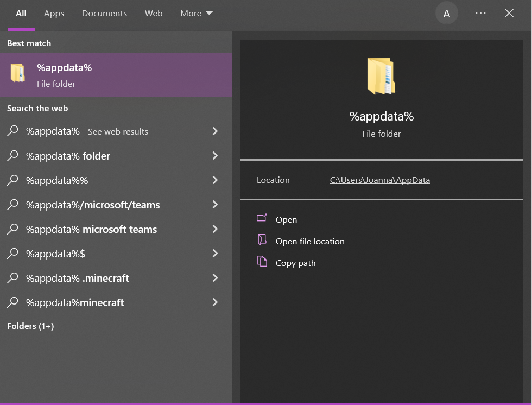Expand chevron for '%appdata%$' row
Viewport: 532px width, 405px height.
215,254
